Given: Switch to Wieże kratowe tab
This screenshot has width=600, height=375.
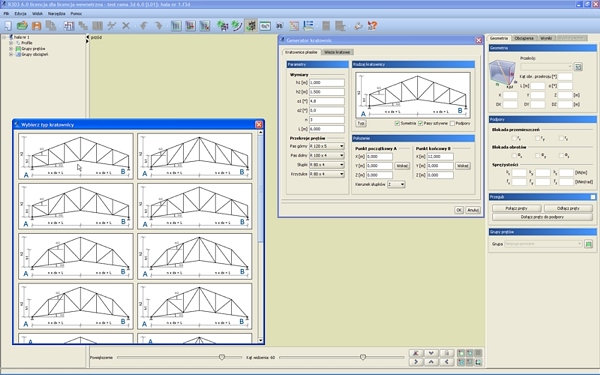Looking at the screenshot, I should point(337,52).
